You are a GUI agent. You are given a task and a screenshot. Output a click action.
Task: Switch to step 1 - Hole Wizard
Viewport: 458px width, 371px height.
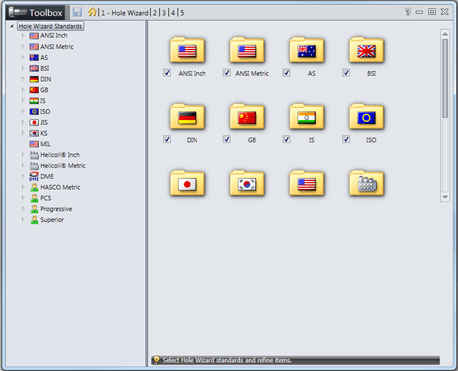125,13
